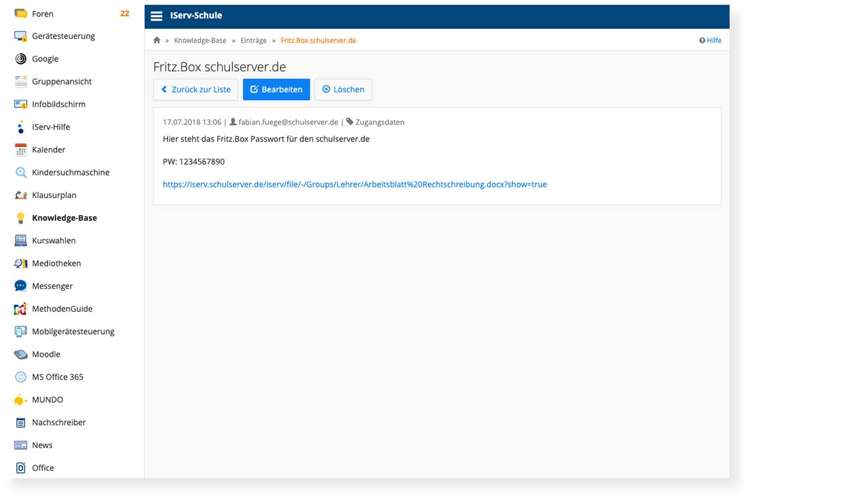Open the Mobilgerätesteuerung icon
Screen dimensions: 843x504
[20, 332]
